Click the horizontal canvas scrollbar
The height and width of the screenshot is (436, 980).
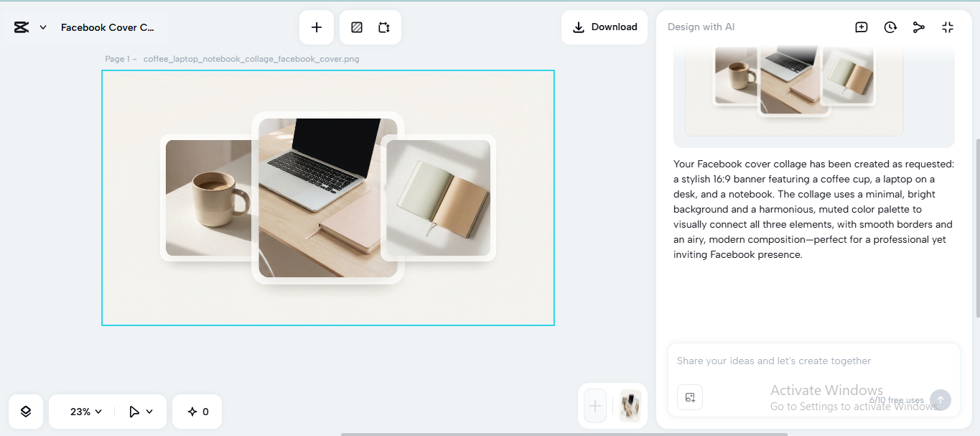click(564, 434)
